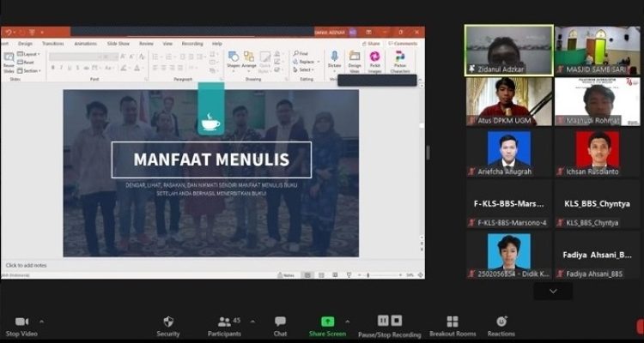Screen dimensions: 644x343
Task: Open the Replace dropdown
Action: (x=306, y=62)
